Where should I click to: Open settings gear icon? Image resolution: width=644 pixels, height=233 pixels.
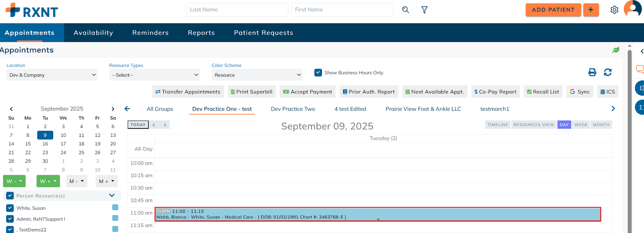pyautogui.click(x=614, y=10)
